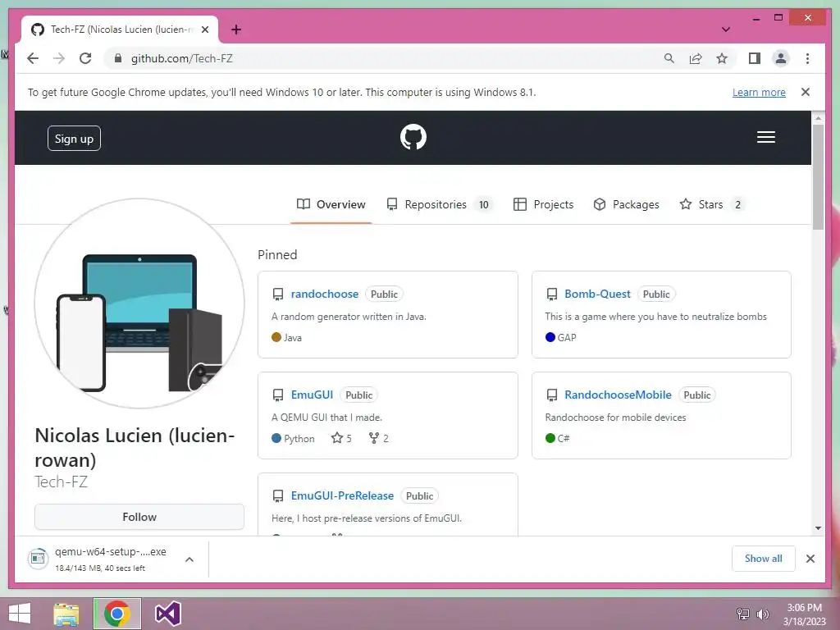Image resolution: width=840 pixels, height=630 pixels.
Task: Switch to the Repositories tab
Action: pos(439,204)
